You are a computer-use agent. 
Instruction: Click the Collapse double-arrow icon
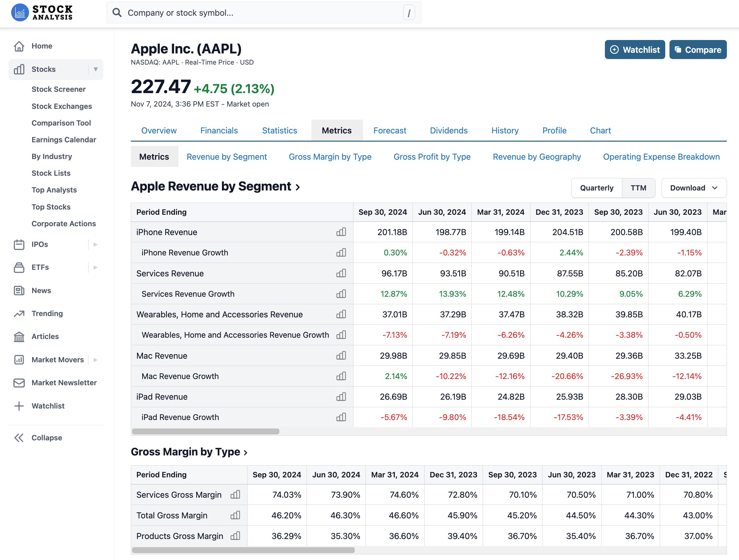point(19,438)
